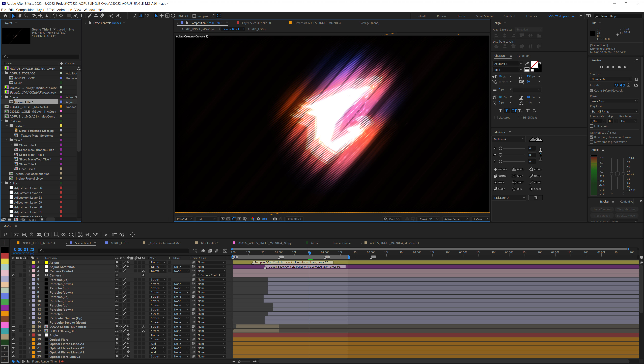644x364 pixels.
Task: Select the Zoom tool in toolbar
Action: pos(26,16)
